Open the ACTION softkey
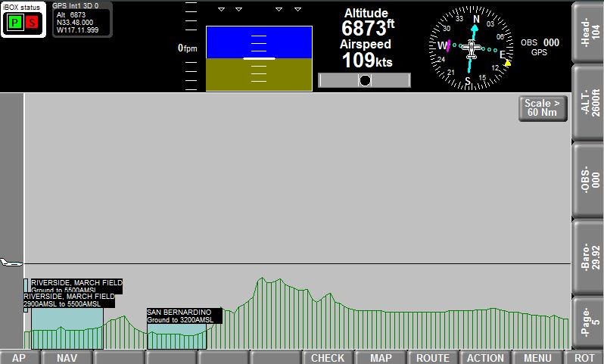The image size is (604, 364). [485, 358]
